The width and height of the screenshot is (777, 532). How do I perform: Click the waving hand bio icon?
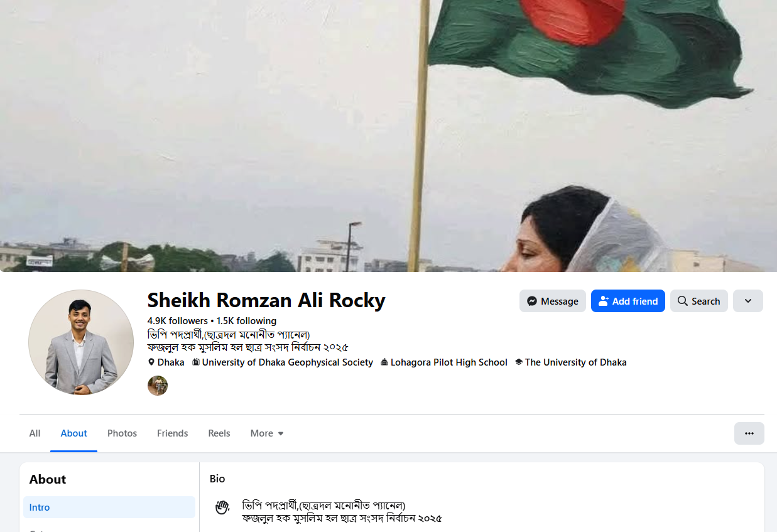click(x=222, y=507)
